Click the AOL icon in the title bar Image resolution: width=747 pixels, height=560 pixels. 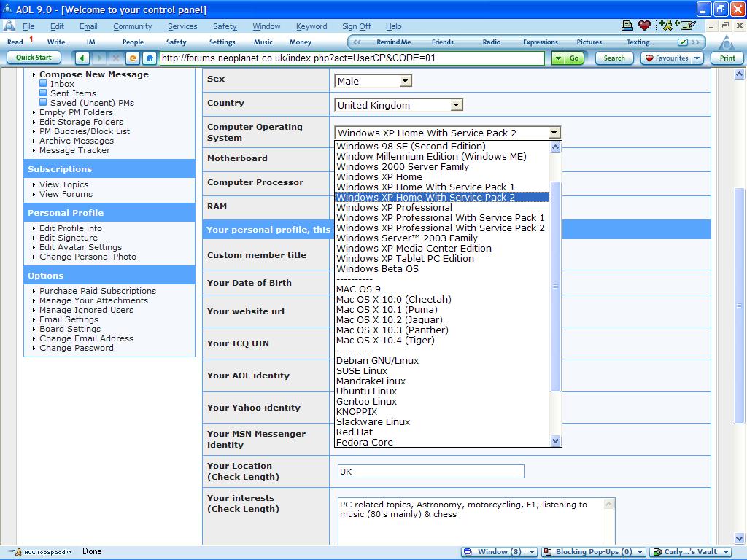click(7, 9)
